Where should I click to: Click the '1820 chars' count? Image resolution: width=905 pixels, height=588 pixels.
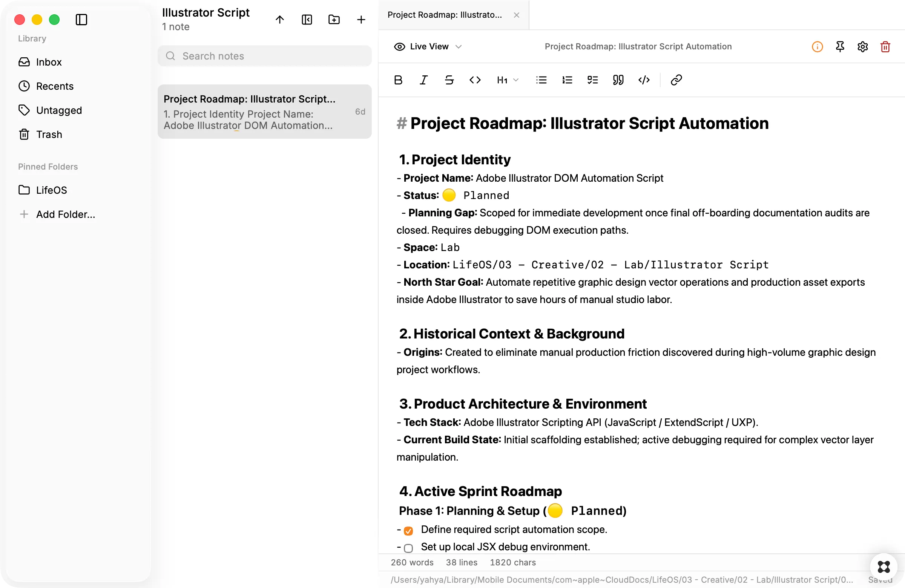(x=513, y=562)
